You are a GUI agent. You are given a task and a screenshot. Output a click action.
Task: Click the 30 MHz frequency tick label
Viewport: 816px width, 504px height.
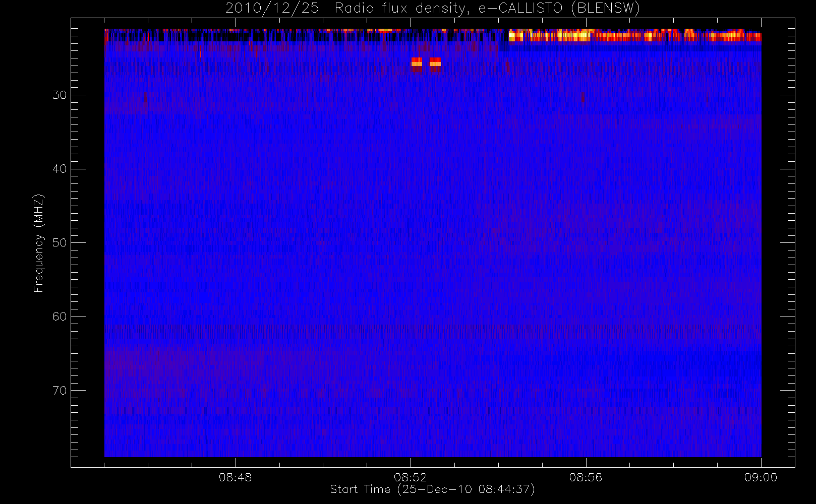[60, 95]
